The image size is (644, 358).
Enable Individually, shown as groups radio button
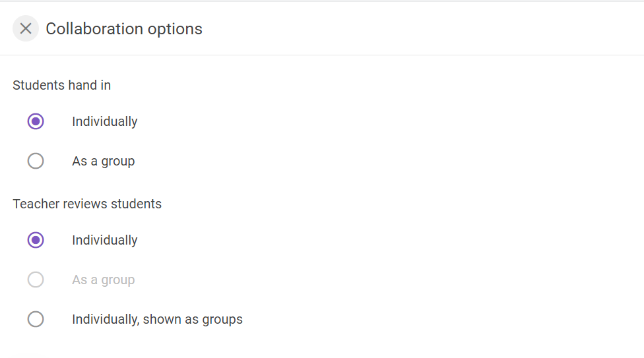[36, 319]
